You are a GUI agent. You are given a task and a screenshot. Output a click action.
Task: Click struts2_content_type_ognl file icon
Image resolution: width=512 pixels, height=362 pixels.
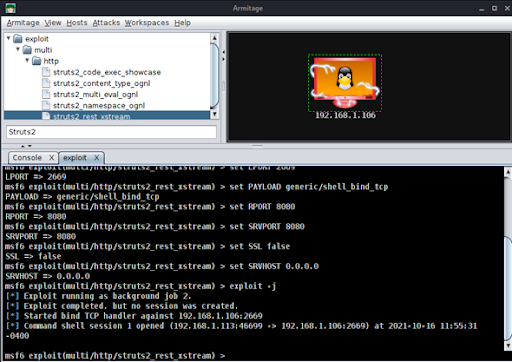(x=46, y=83)
